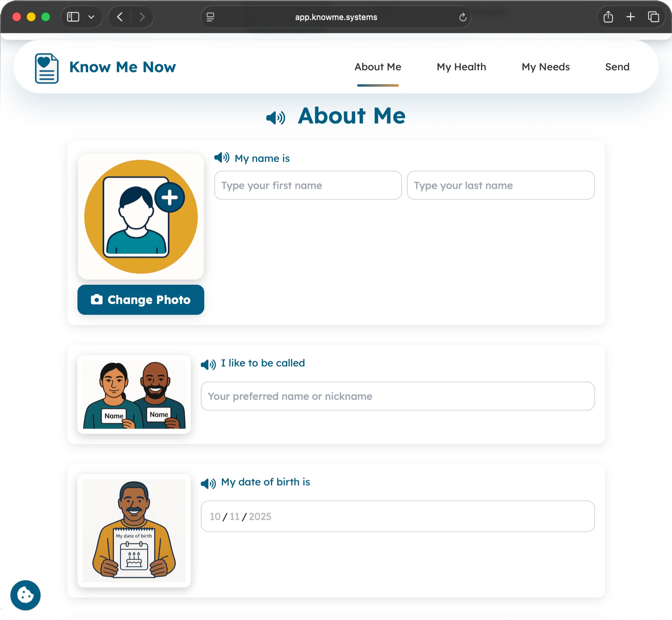Click the Share icon in browser toolbar

(608, 17)
